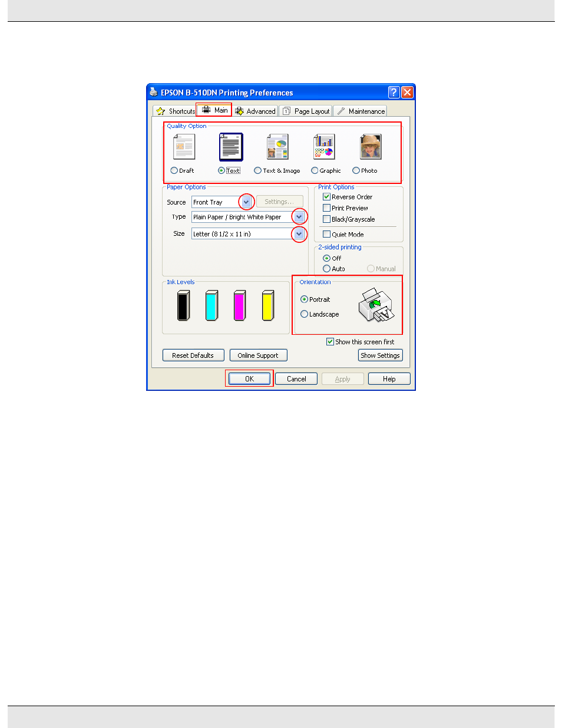Click the yellow ink level indicator
Viewport: 562px width, 728px height.
pos(268,305)
